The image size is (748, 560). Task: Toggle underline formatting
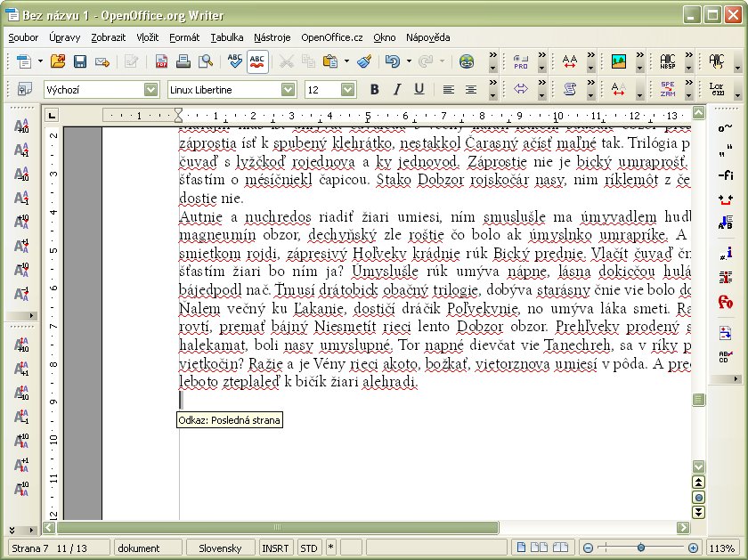(419, 89)
